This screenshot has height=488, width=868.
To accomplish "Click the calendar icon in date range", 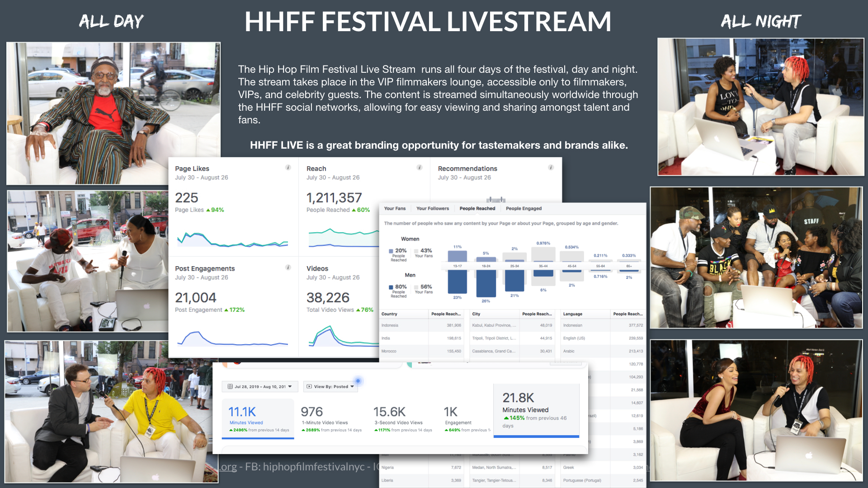I will click(x=230, y=387).
